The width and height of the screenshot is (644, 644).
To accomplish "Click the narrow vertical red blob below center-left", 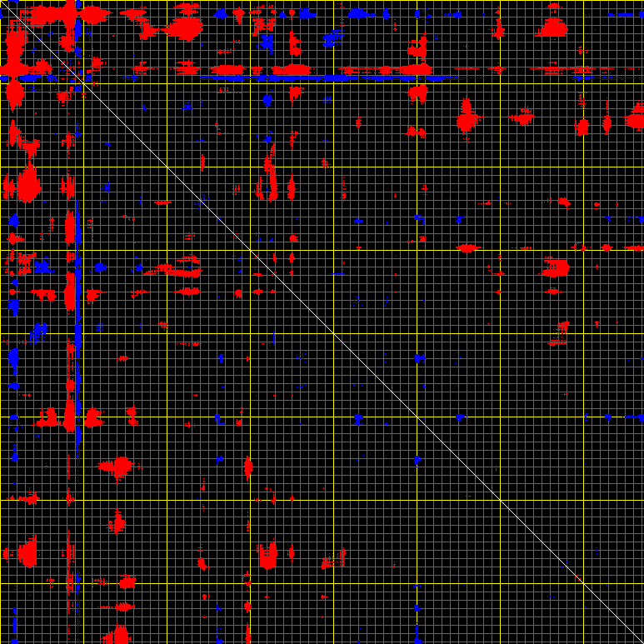I will pos(247,467).
